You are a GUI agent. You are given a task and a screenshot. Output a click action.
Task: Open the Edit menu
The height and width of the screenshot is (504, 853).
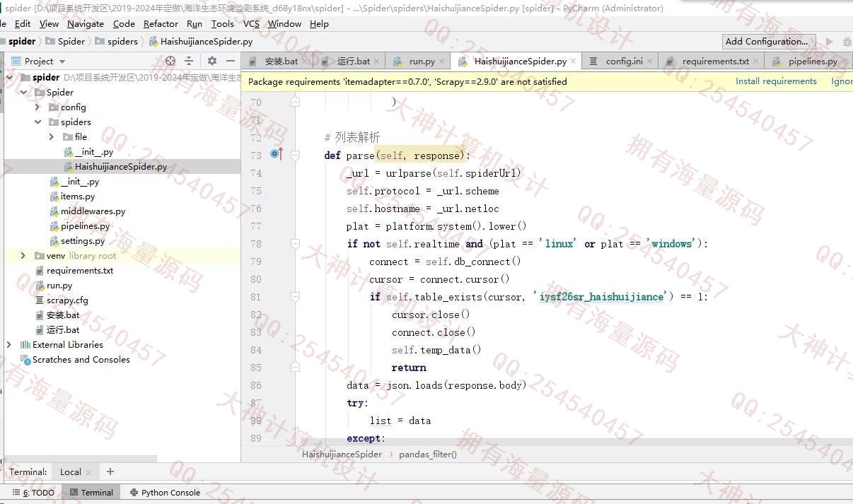pos(23,23)
